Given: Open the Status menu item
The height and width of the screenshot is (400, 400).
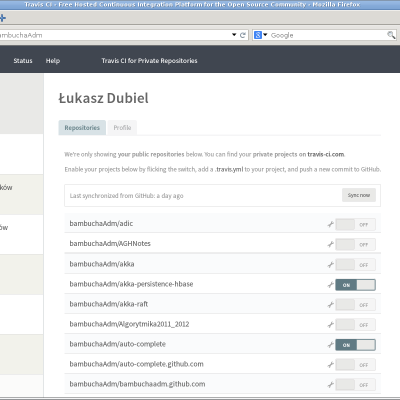Looking at the screenshot, I should (23, 61).
